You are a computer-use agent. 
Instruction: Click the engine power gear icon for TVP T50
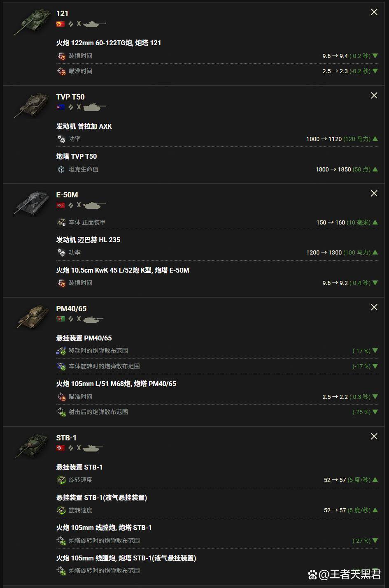(x=61, y=139)
